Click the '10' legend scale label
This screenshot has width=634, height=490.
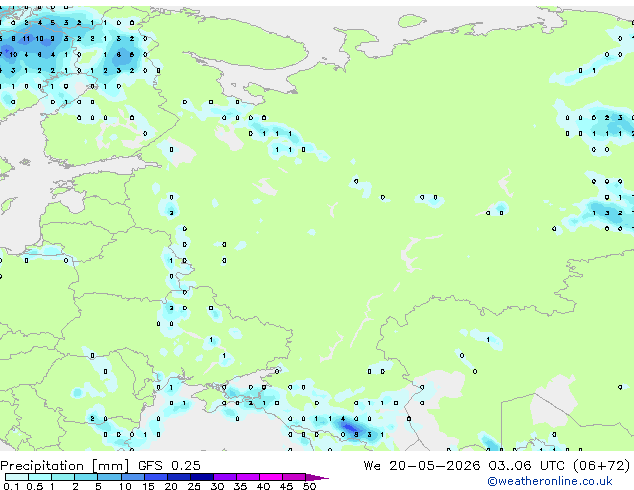(125, 486)
